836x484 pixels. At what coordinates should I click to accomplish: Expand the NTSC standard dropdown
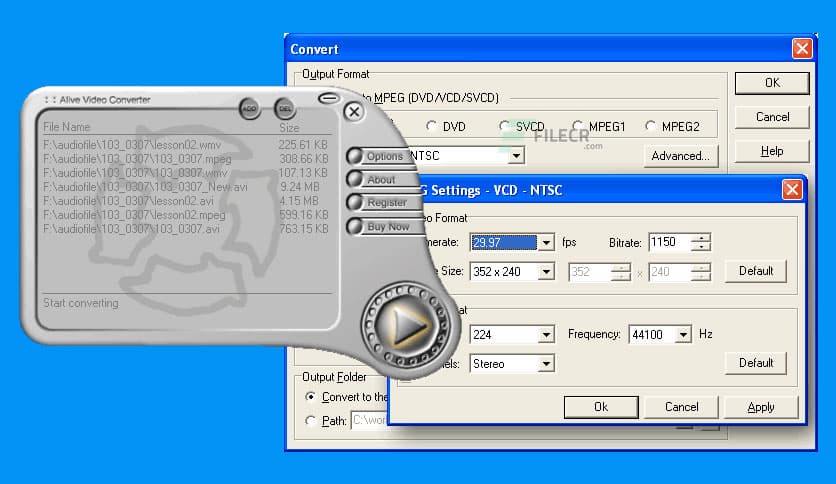pyautogui.click(x=516, y=156)
